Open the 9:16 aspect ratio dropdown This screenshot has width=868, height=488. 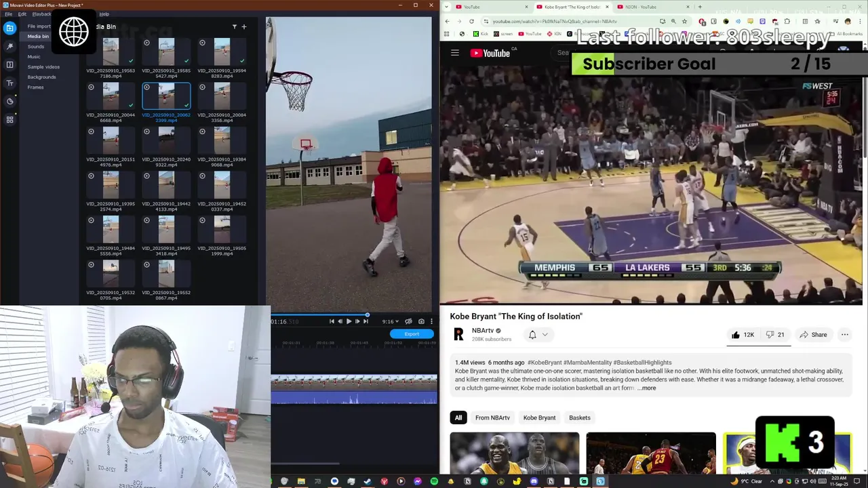coord(390,321)
